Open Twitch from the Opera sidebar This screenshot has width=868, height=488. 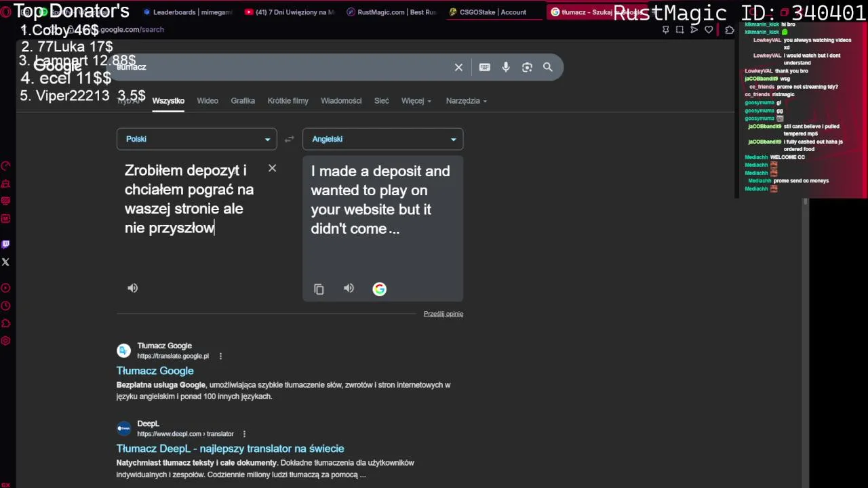[5, 244]
